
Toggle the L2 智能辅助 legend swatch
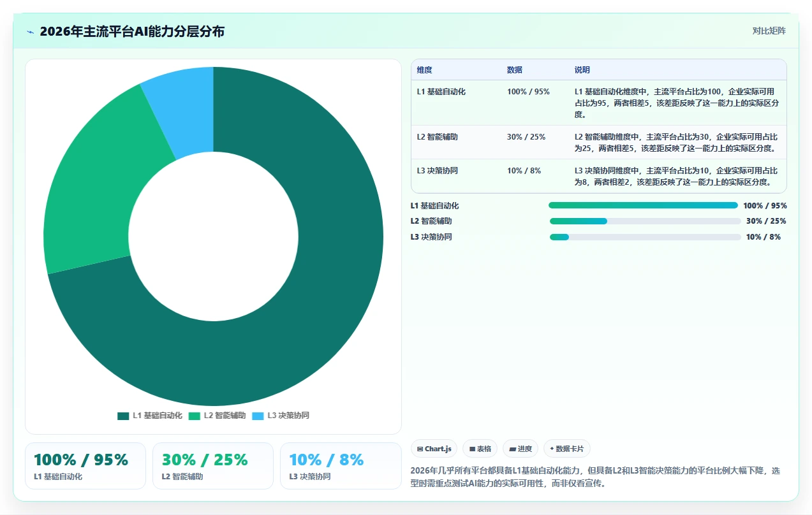coord(194,416)
